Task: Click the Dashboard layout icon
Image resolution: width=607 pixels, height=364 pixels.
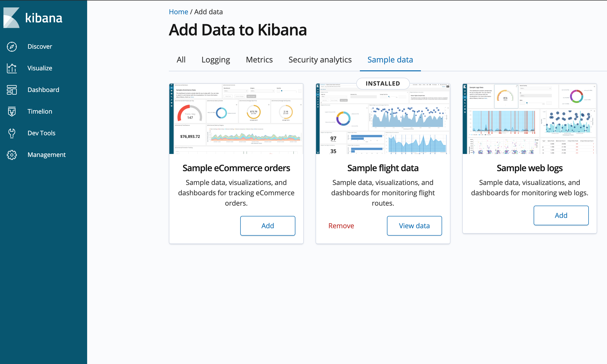Action: (12, 90)
